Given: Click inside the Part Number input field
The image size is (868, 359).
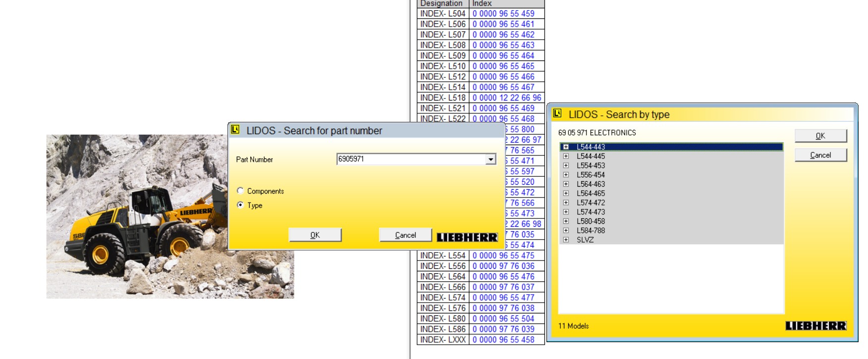Looking at the screenshot, I should click(410, 159).
